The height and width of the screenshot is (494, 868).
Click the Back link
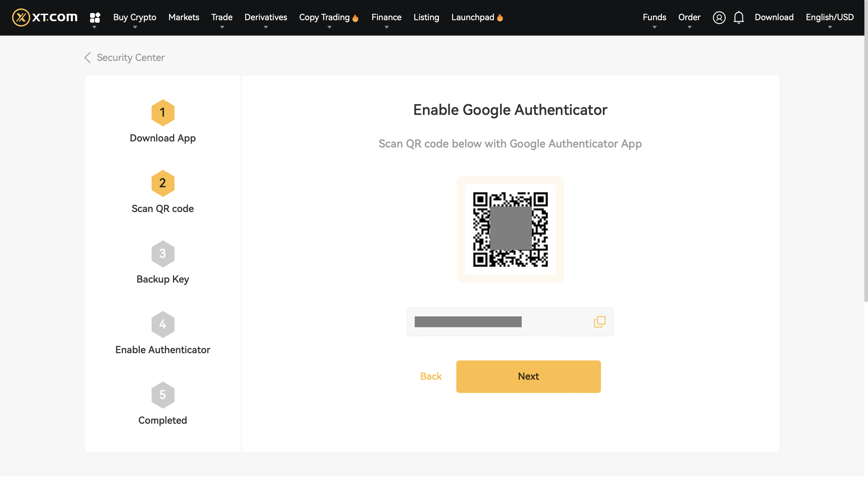[x=431, y=376]
